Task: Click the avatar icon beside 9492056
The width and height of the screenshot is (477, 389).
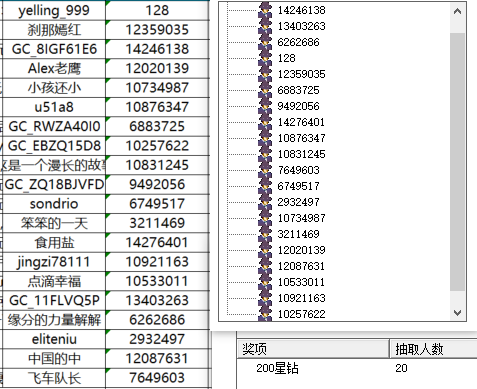Action: tap(265, 106)
